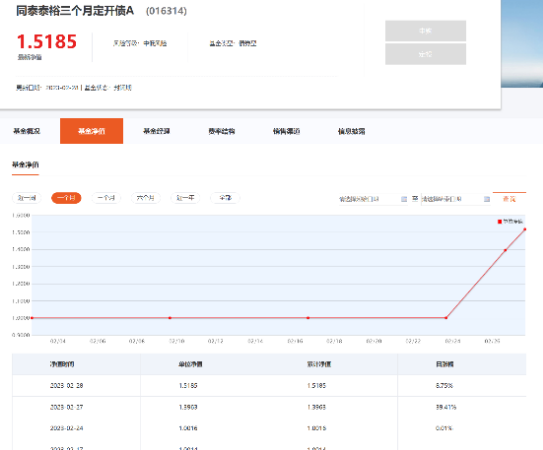Select the last period filter after 近一年
Screen dimensions: 543x450
(x=225, y=198)
